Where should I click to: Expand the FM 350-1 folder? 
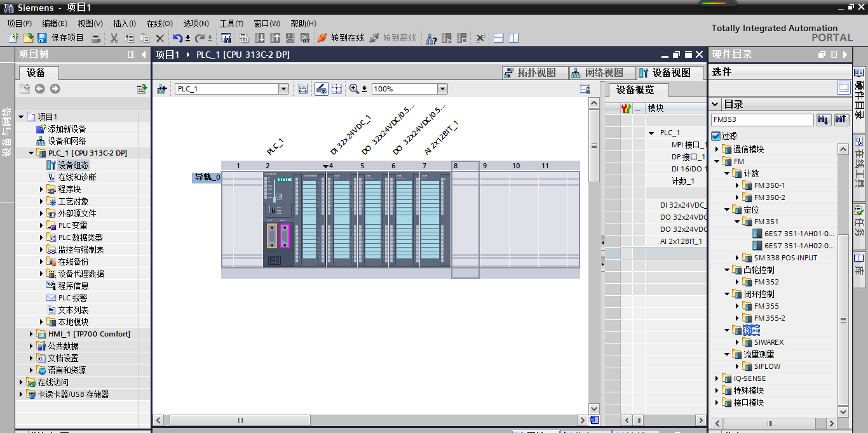click(738, 186)
